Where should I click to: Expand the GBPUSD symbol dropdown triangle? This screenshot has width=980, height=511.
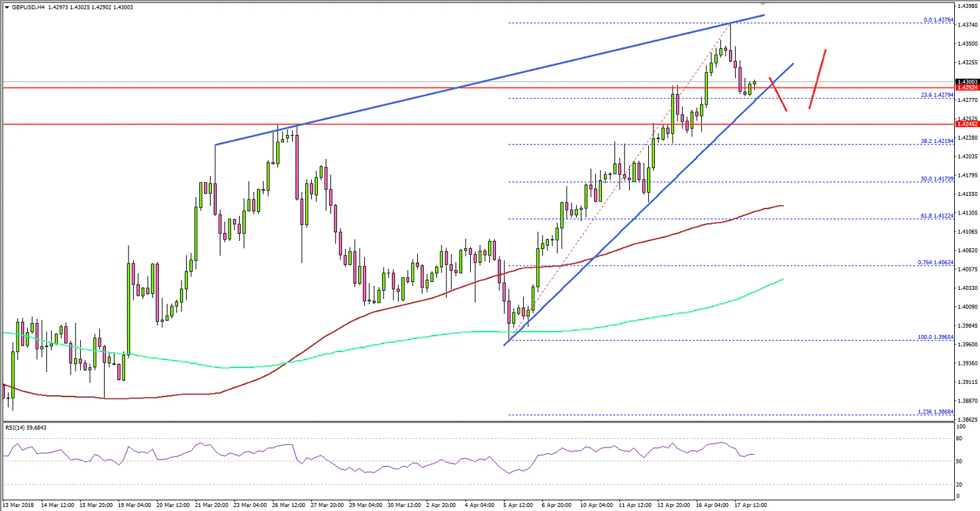pyautogui.click(x=7, y=6)
